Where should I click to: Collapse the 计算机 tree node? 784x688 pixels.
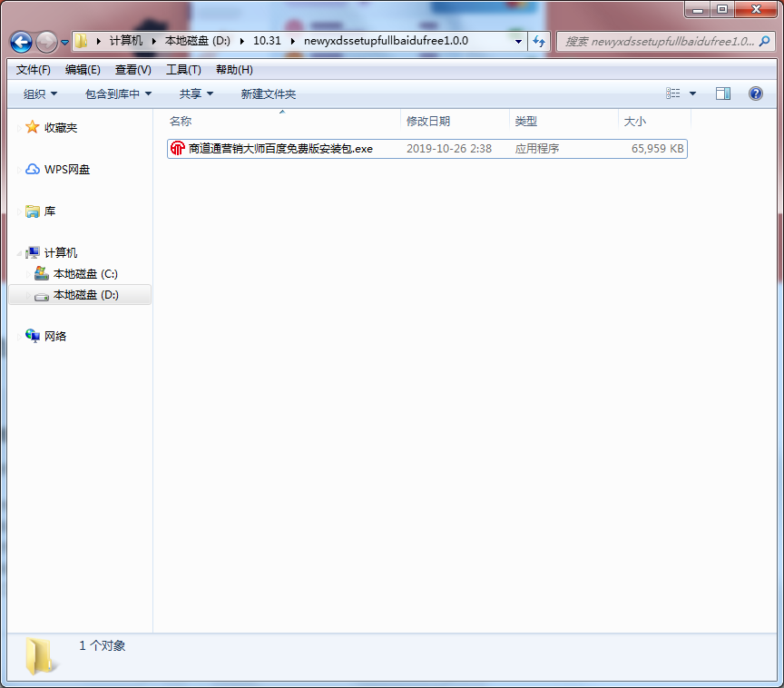click(19, 253)
